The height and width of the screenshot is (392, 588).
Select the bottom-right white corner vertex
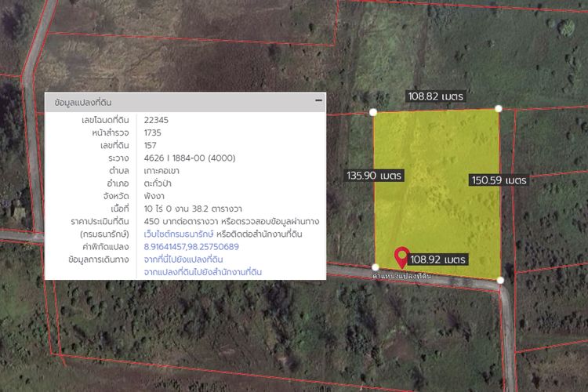click(500, 280)
